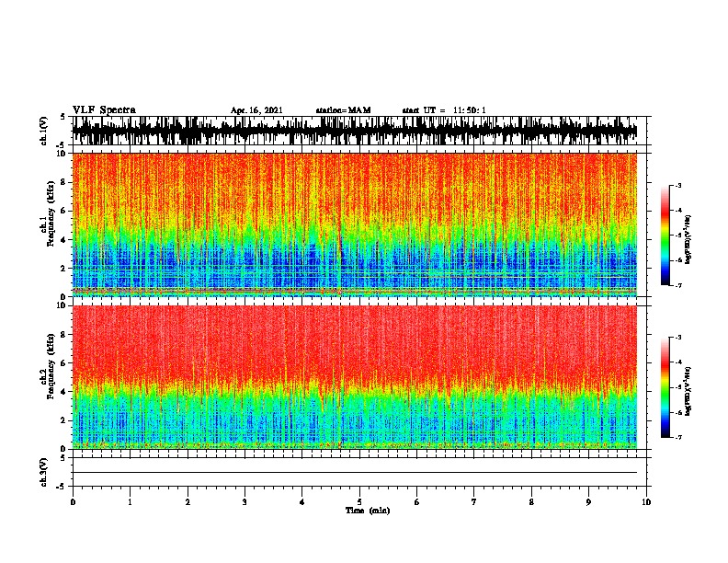The width and height of the screenshot is (728, 563).
Task: Click the "-7" tick on ch.1 color bar
Action: [x=677, y=285]
